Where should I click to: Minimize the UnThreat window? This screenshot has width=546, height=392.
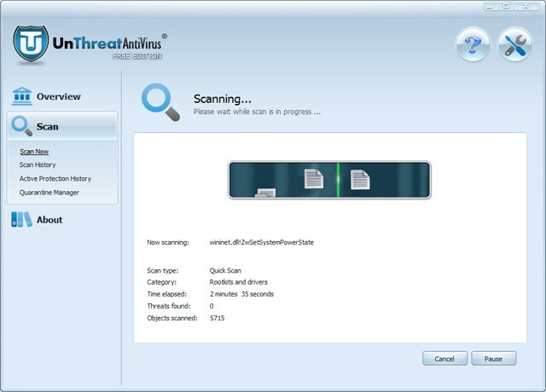coord(490,6)
